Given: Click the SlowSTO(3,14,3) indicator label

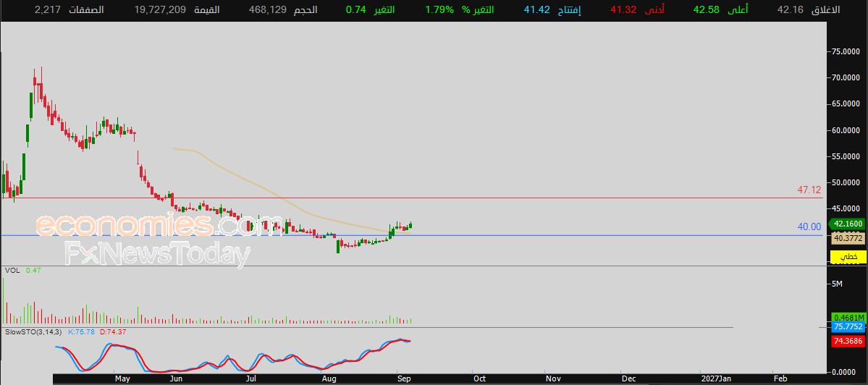Looking at the screenshot, I should (x=33, y=332).
